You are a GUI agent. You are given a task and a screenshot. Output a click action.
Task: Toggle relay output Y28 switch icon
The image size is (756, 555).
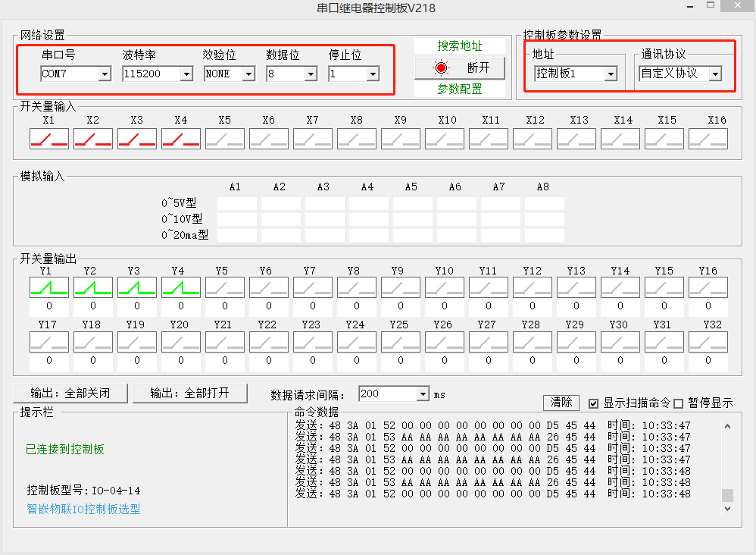click(x=533, y=342)
